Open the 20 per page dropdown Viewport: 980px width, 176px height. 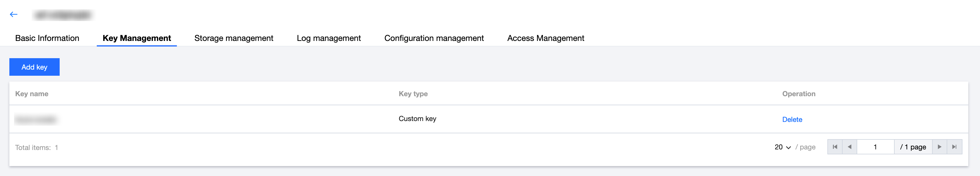tap(783, 147)
